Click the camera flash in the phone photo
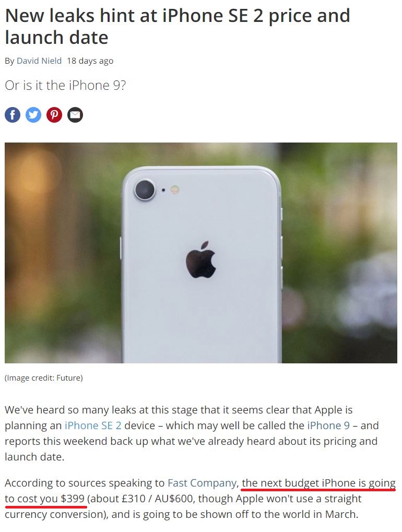 [175, 190]
